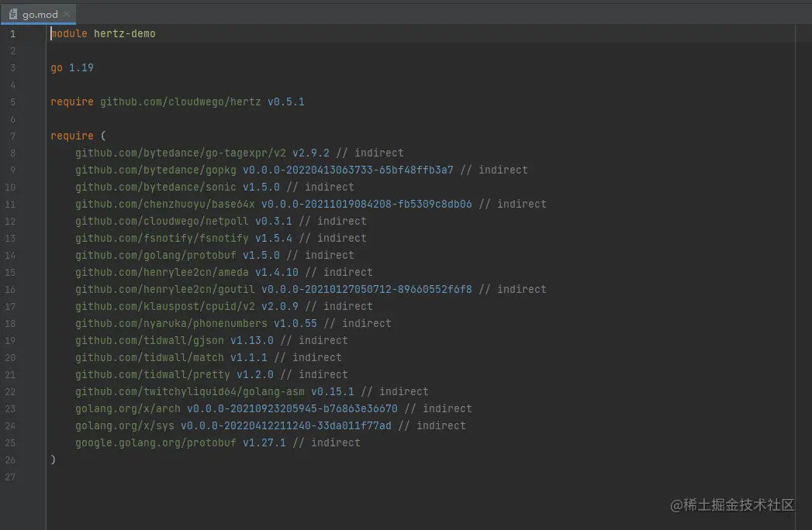The width and height of the screenshot is (812, 530).
Task: Click line number 27 in the gutter
Action: tap(10, 477)
